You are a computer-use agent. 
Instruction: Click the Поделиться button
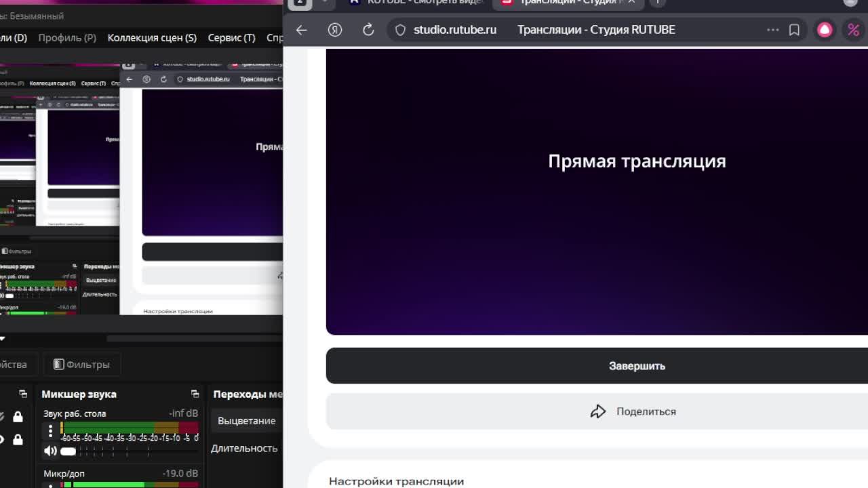597,411
